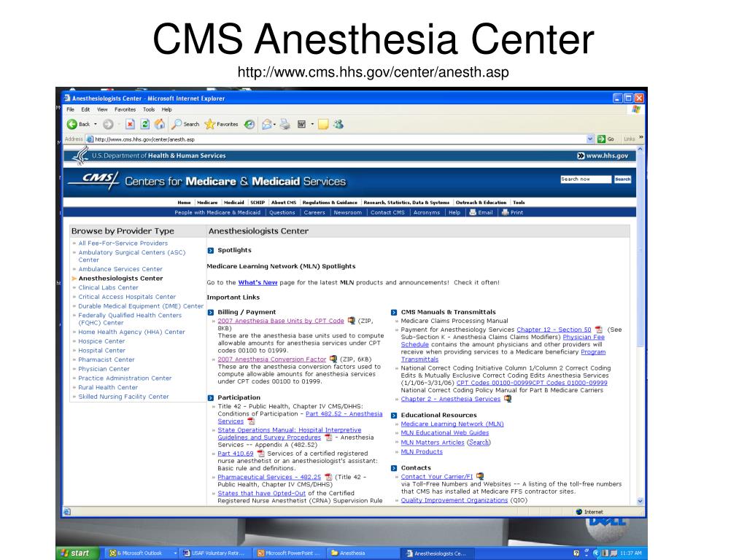Click the blue arrow icon beside Spotlights
The image size is (747, 560).
pos(211,251)
